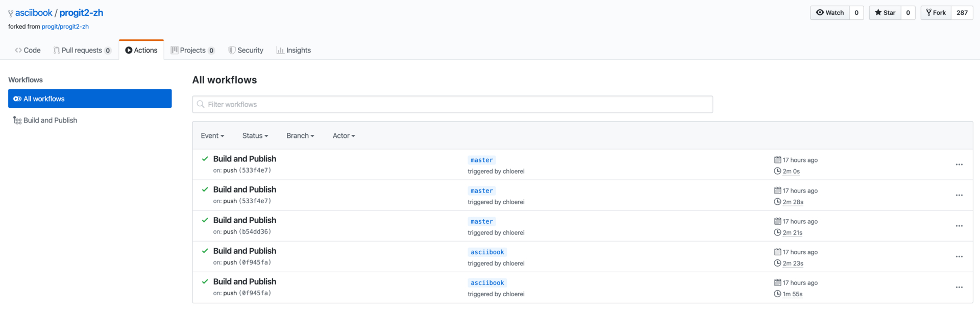Open the Status filter dropdown
980x310 pixels.
[x=255, y=136]
